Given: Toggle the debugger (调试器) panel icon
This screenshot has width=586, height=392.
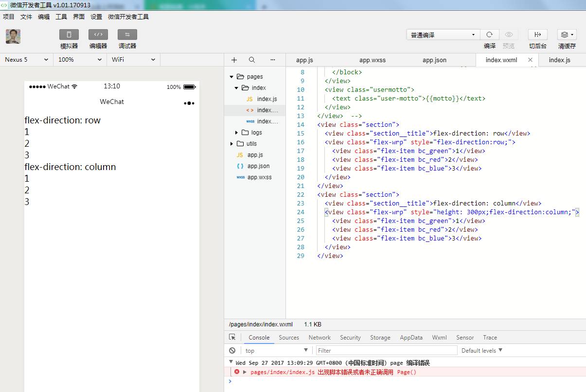Looking at the screenshot, I should 127,34.
